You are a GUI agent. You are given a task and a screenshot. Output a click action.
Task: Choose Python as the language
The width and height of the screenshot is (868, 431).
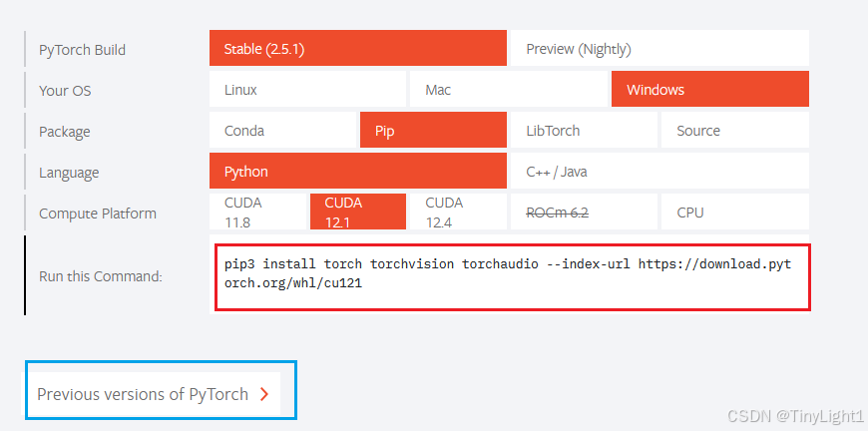click(357, 171)
